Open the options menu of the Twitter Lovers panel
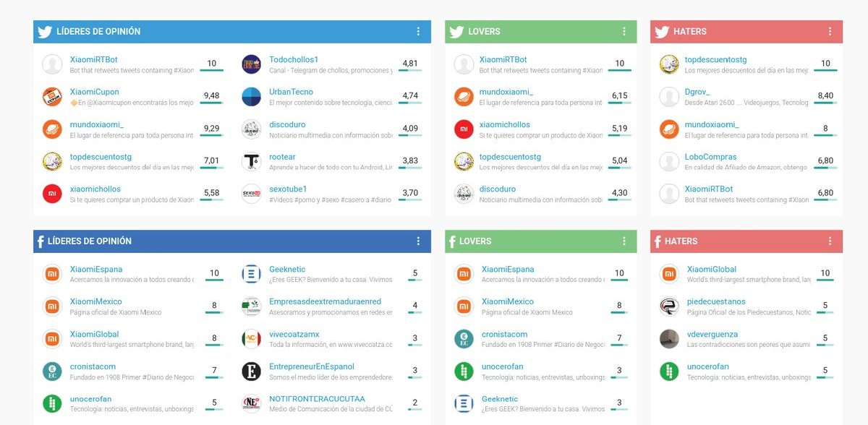The image size is (868, 425). point(624,31)
